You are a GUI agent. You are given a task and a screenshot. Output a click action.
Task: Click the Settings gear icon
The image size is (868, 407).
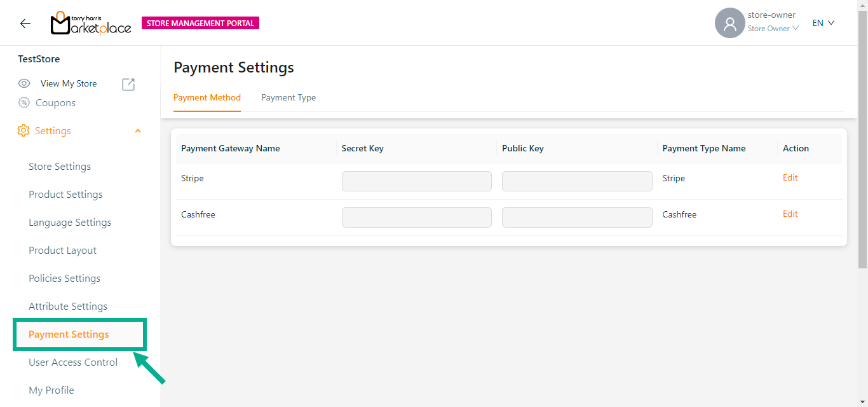pos(24,130)
